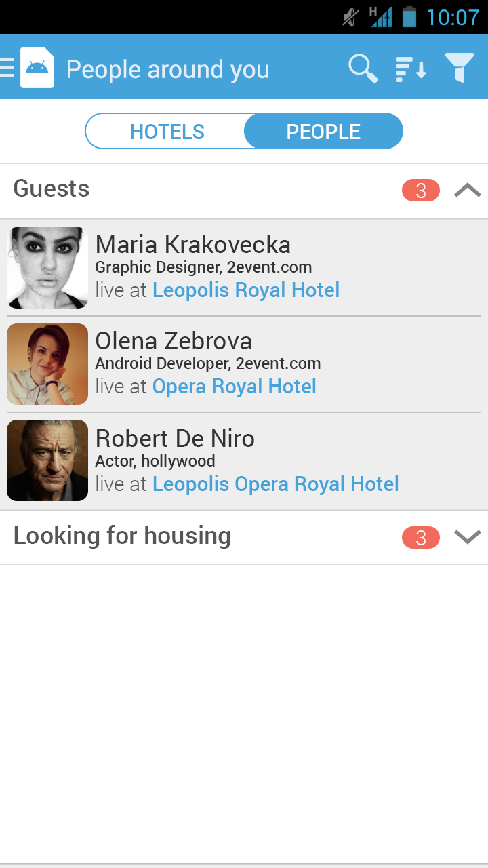The width and height of the screenshot is (488, 868).
Task: Switch to the HOTELS tab
Action: [x=167, y=132]
